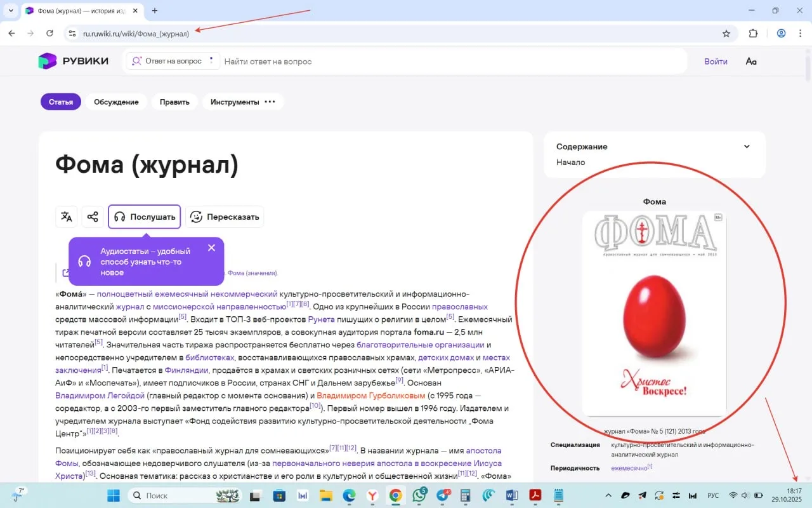Reload the page
Image resolution: width=812 pixels, height=508 pixels.
pyautogui.click(x=49, y=34)
